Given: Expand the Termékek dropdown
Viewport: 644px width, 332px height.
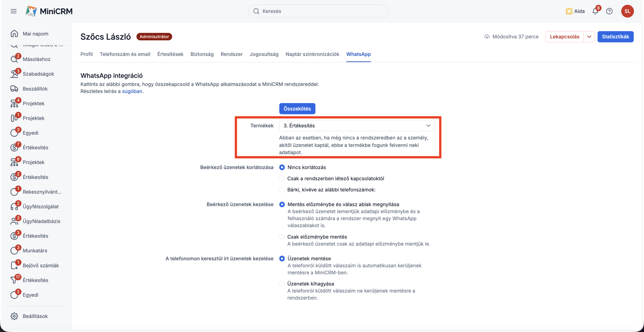Looking at the screenshot, I should [x=357, y=125].
